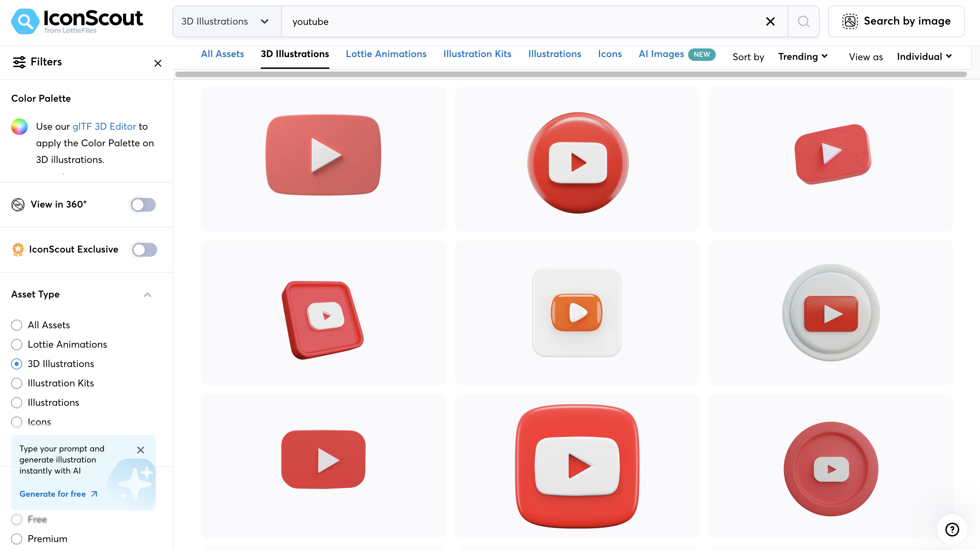
Task: Switch to the Icons tab
Action: pyautogui.click(x=609, y=54)
